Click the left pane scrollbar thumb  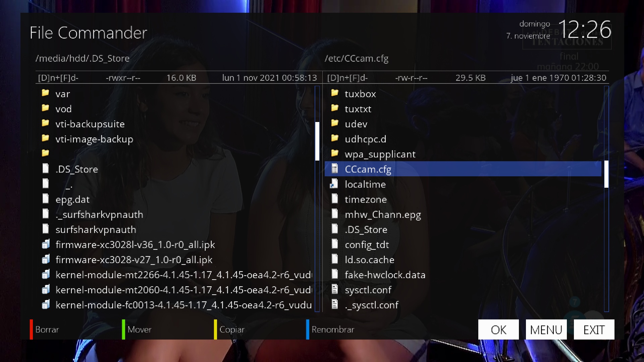(x=317, y=141)
